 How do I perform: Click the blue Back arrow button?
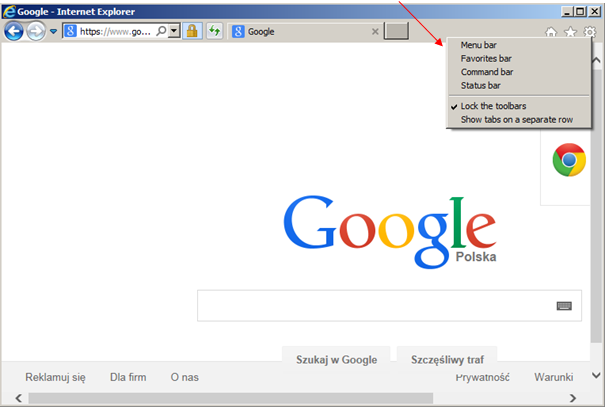tap(14, 31)
